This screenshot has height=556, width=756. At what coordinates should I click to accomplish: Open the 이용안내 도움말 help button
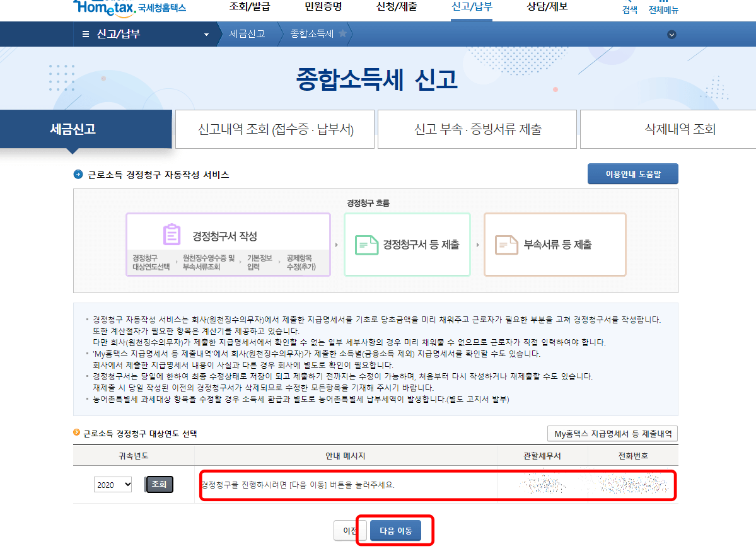click(632, 173)
